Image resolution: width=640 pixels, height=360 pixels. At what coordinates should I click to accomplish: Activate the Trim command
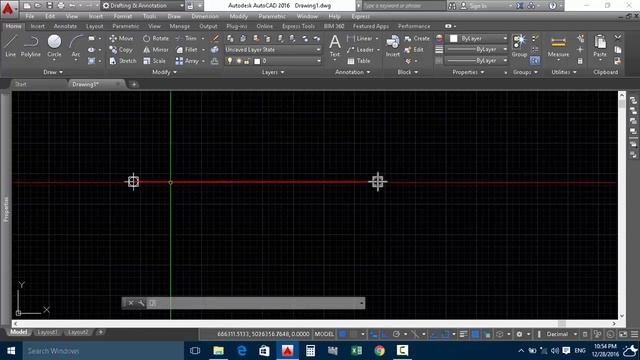[187, 38]
